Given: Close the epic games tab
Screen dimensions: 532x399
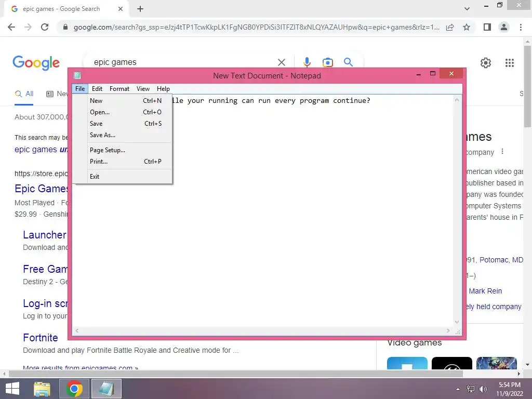Looking at the screenshot, I should pyautogui.click(x=120, y=9).
